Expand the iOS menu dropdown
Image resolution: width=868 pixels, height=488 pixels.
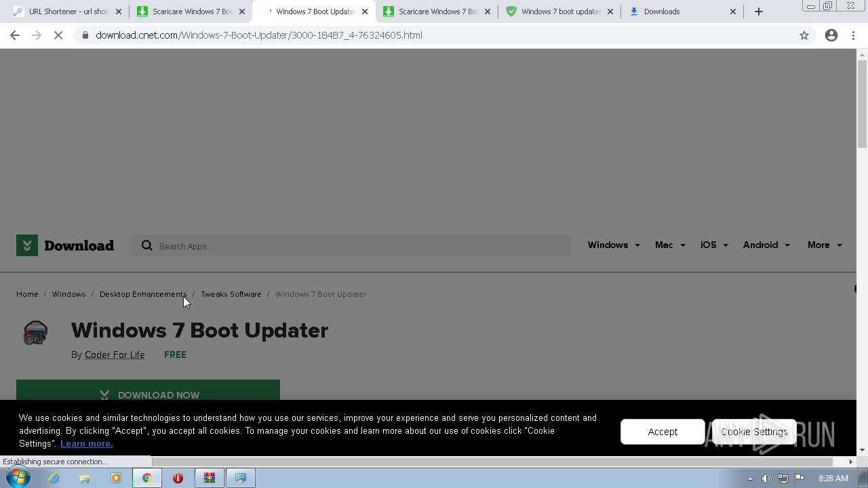click(x=714, y=245)
